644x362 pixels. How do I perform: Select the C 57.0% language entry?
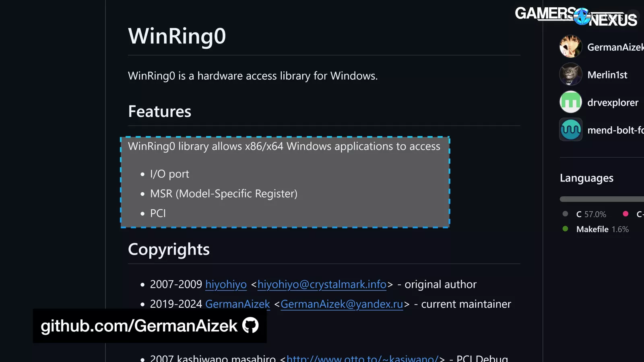click(x=591, y=214)
